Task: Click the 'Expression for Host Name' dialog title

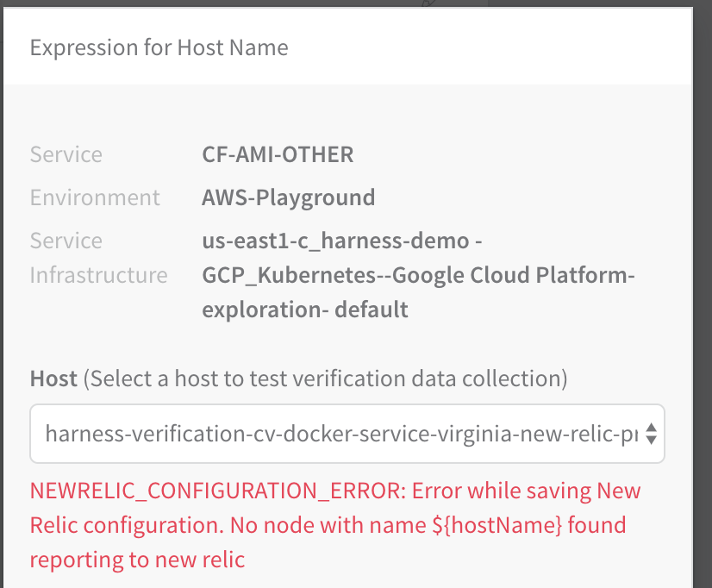Action: (x=159, y=47)
